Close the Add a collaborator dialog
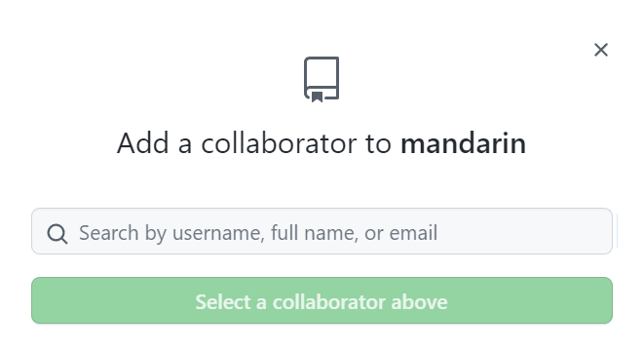This screenshot has width=644, height=352. point(601,50)
